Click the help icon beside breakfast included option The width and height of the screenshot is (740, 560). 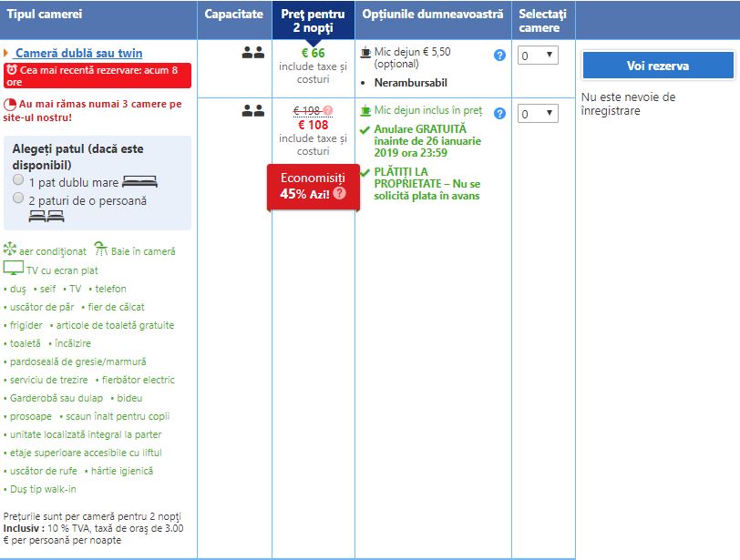pyautogui.click(x=499, y=113)
